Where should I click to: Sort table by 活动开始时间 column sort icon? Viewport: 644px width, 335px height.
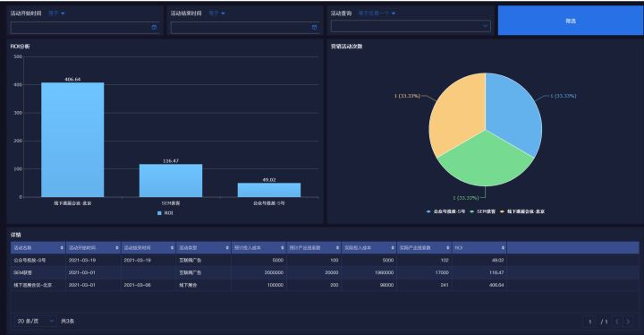pyautogui.click(x=117, y=248)
